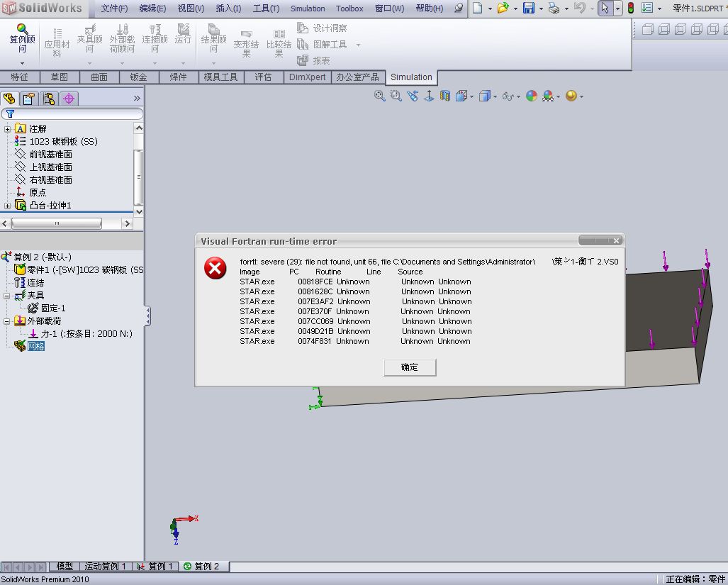Image resolution: width=728 pixels, height=585 pixels.
Task: Open the Study Advisor (算例顾问) tool
Action: [x=22, y=38]
